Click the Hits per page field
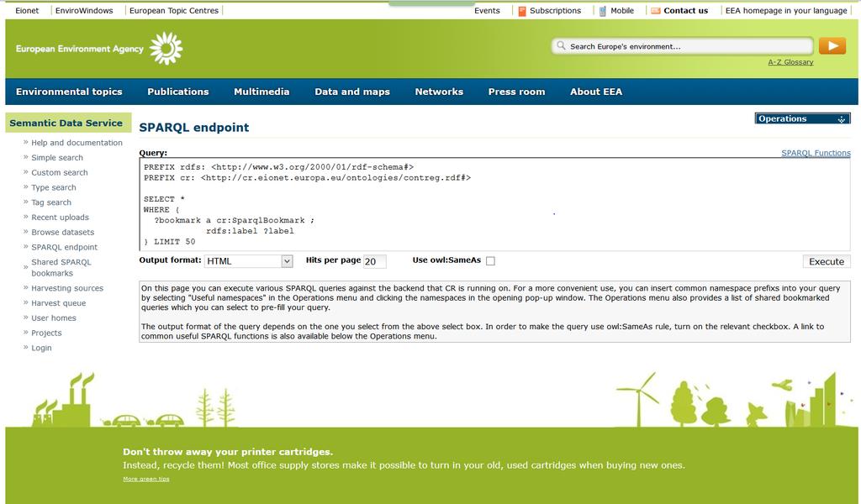Screen dimensions: 861x504 click(374, 261)
